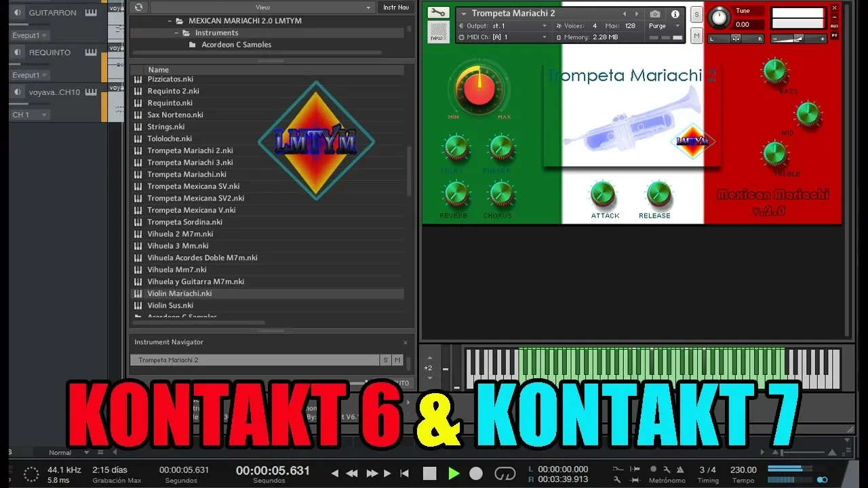The width and height of the screenshot is (868, 488).
Task: Click the Instr Nav button
Action: point(396,7)
